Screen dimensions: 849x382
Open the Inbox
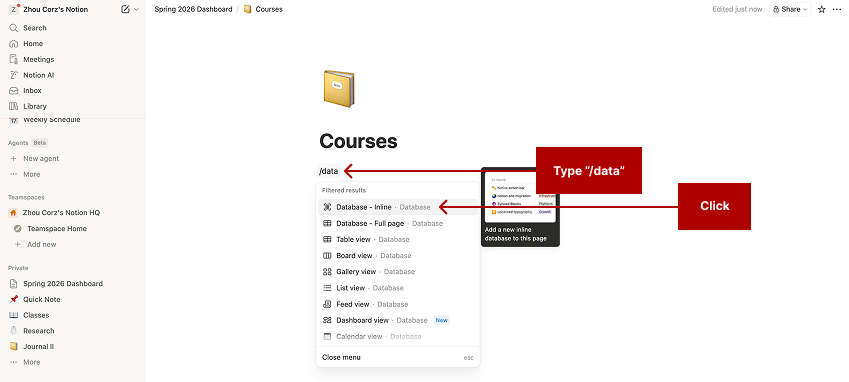73,90
